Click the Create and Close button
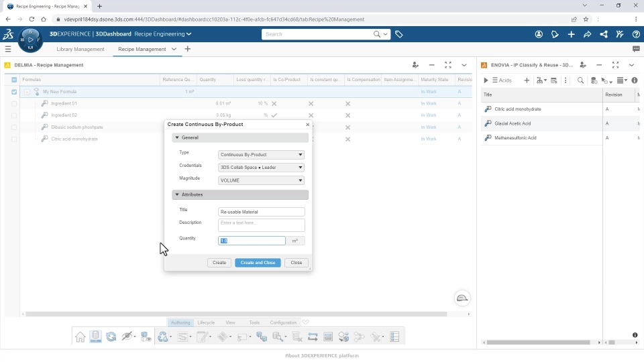644x362 pixels. 258,263
